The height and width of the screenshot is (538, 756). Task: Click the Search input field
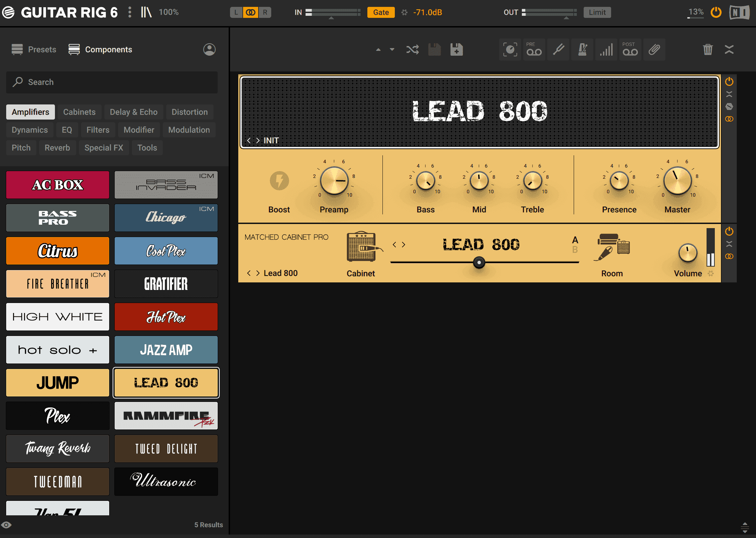(112, 82)
